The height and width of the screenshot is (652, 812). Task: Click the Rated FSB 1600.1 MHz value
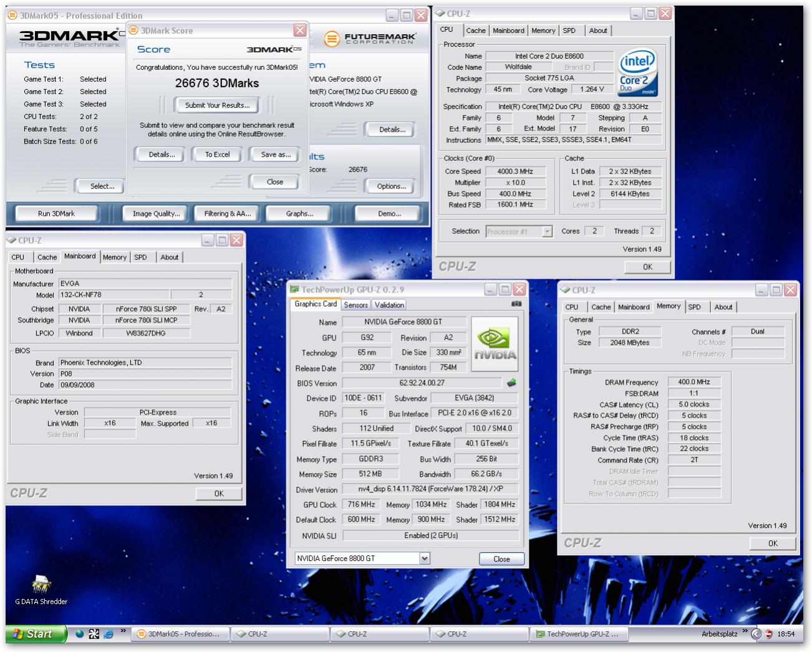pos(515,204)
